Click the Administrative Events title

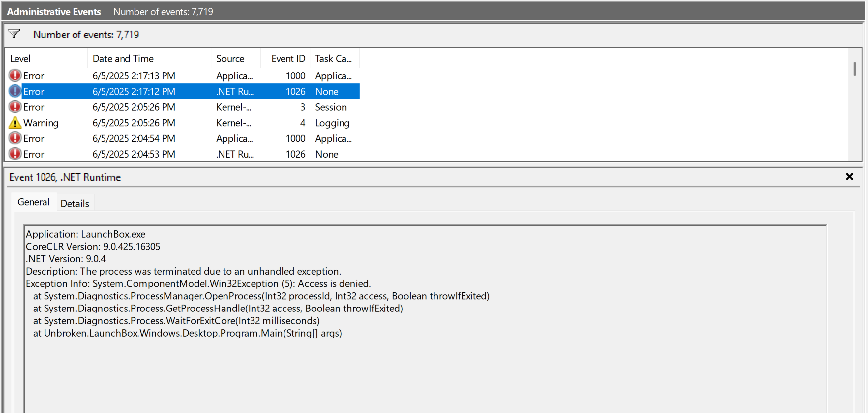(54, 12)
